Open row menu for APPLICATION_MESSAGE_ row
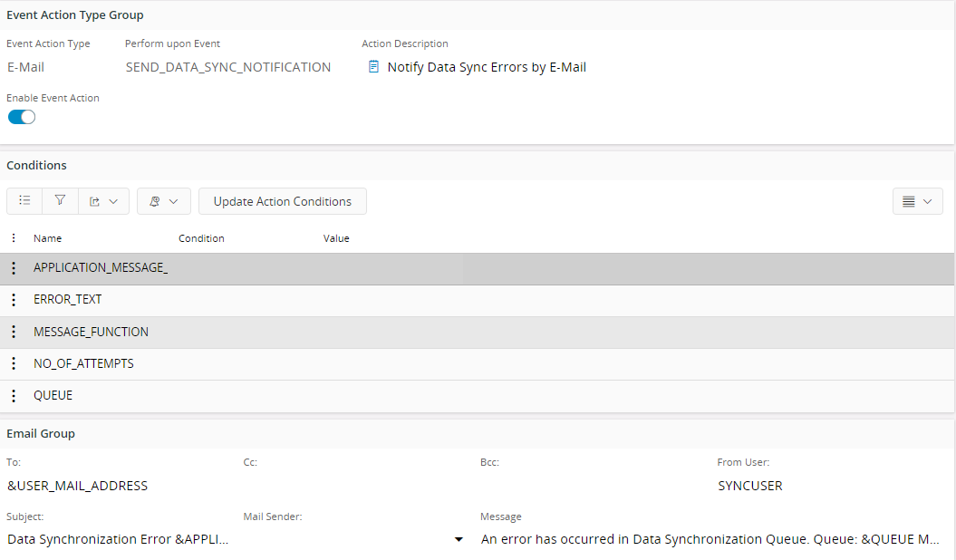This screenshot has height=560, width=956. [x=14, y=268]
